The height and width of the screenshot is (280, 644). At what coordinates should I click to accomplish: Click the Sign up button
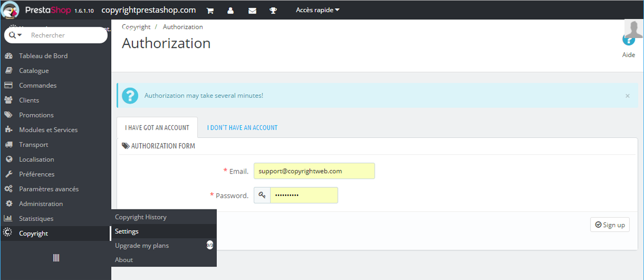click(x=610, y=225)
